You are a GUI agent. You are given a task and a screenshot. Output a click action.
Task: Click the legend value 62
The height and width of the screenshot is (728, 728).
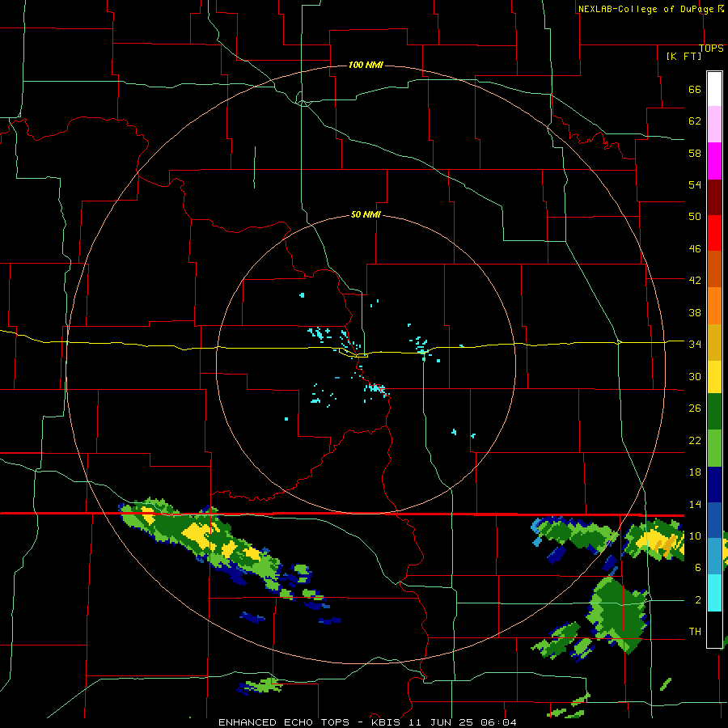coord(695,121)
